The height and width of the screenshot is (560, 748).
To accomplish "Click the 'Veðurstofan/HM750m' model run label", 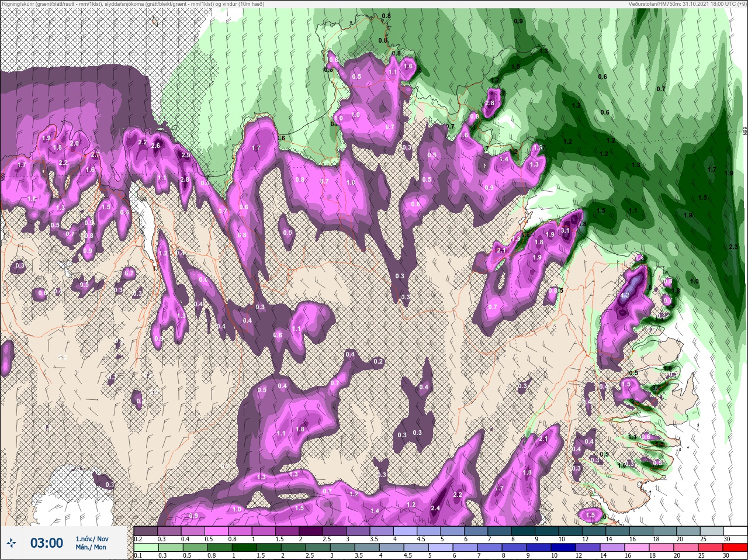I will pyautogui.click(x=688, y=4).
